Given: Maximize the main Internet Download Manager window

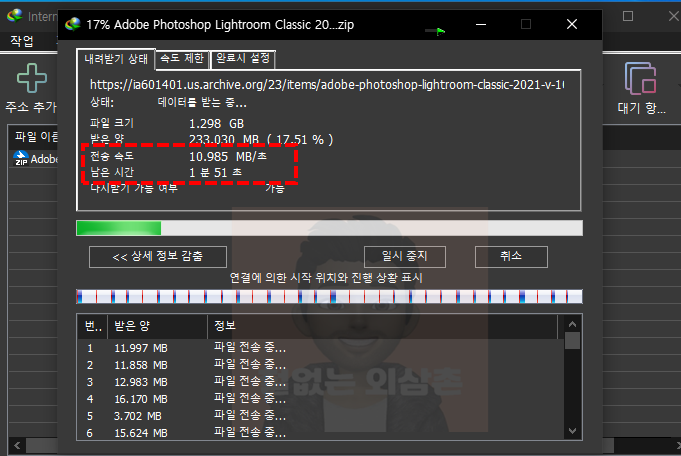Looking at the screenshot, I should (628, 17).
